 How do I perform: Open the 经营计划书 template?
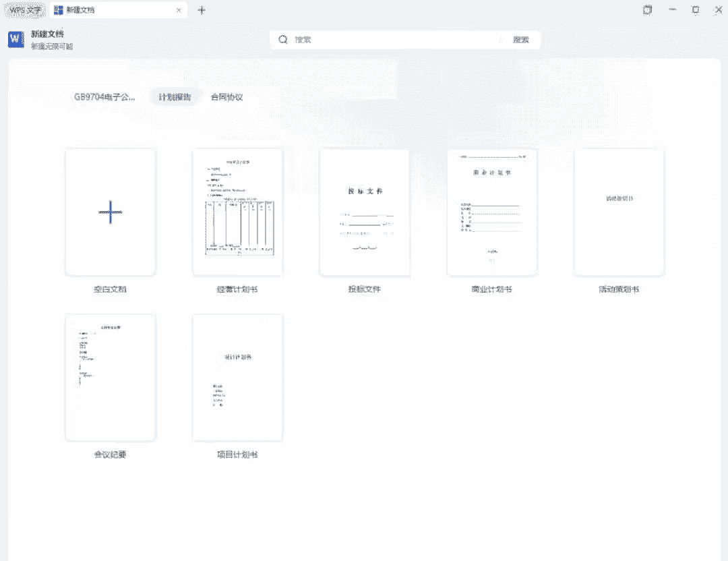tap(237, 212)
